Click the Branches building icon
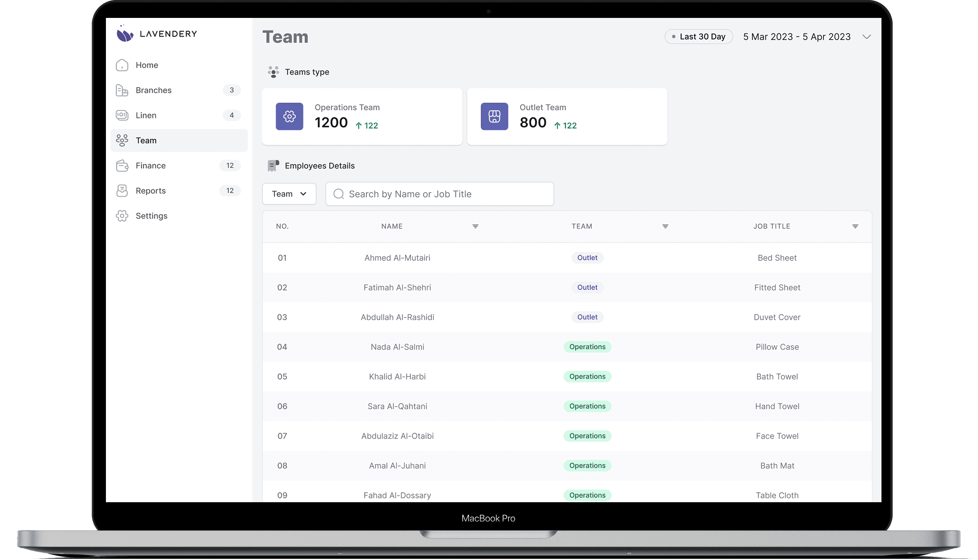This screenshot has width=978, height=560. click(122, 90)
